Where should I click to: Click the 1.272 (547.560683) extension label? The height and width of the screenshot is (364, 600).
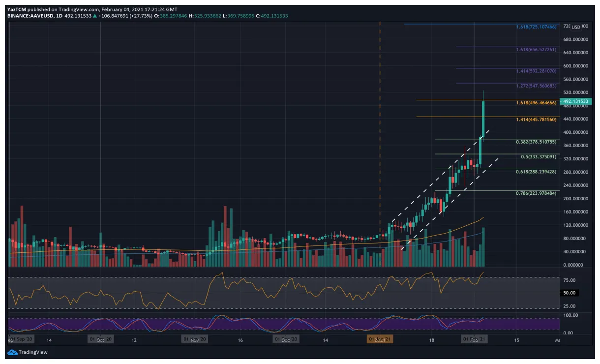pos(537,86)
